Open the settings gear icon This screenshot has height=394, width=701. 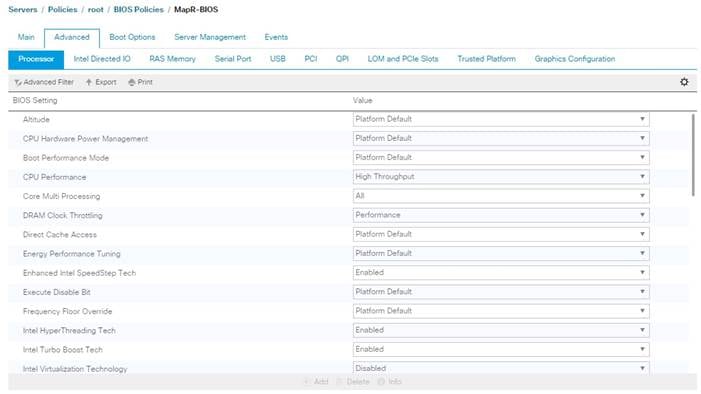(684, 82)
